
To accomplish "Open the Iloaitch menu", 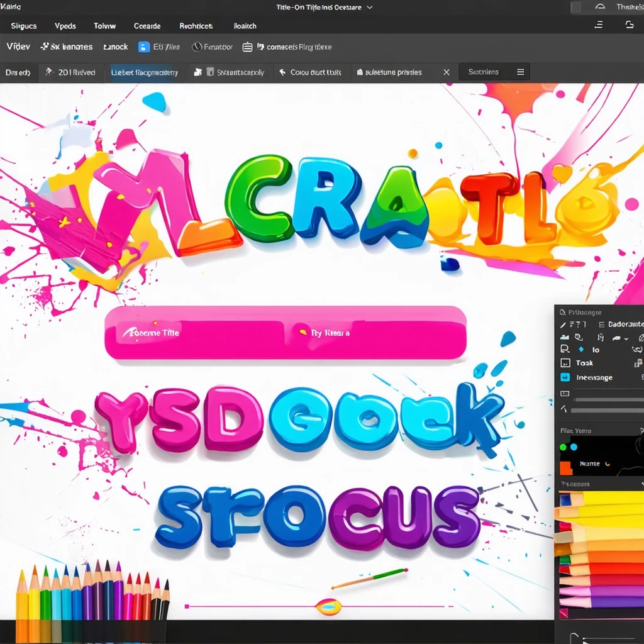I will (245, 26).
